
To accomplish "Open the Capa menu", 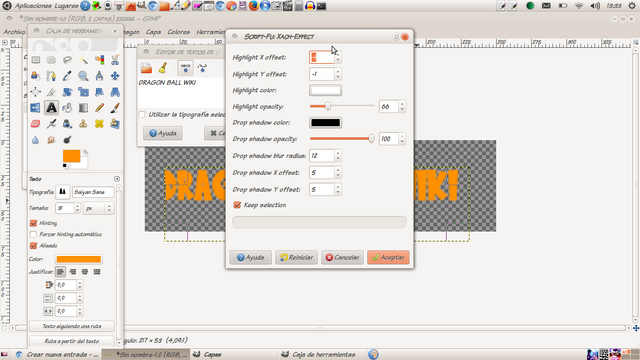I will click(x=153, y=32).
